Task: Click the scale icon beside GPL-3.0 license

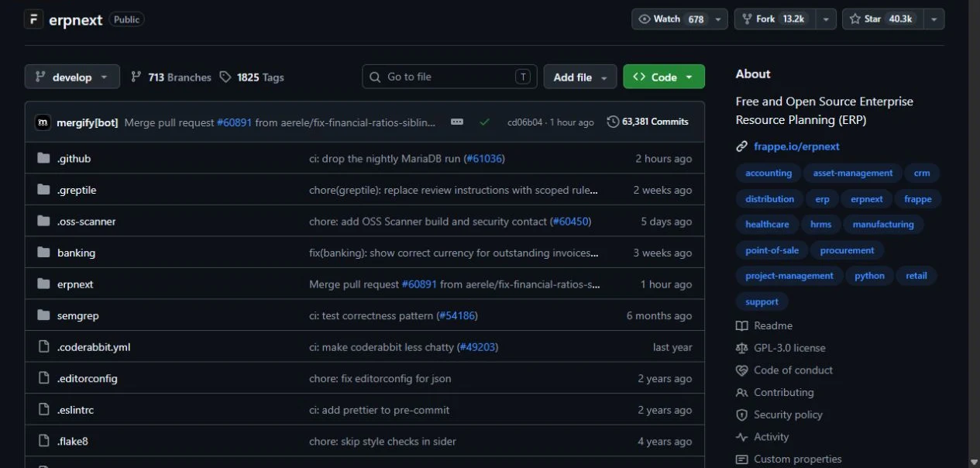Action: click(741, 348)
